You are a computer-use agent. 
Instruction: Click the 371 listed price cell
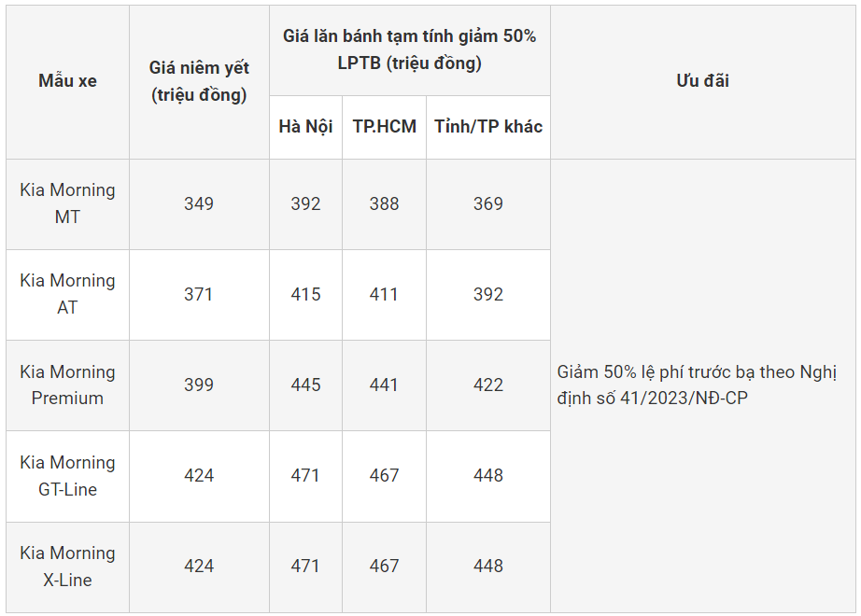(x=199, y=294)
